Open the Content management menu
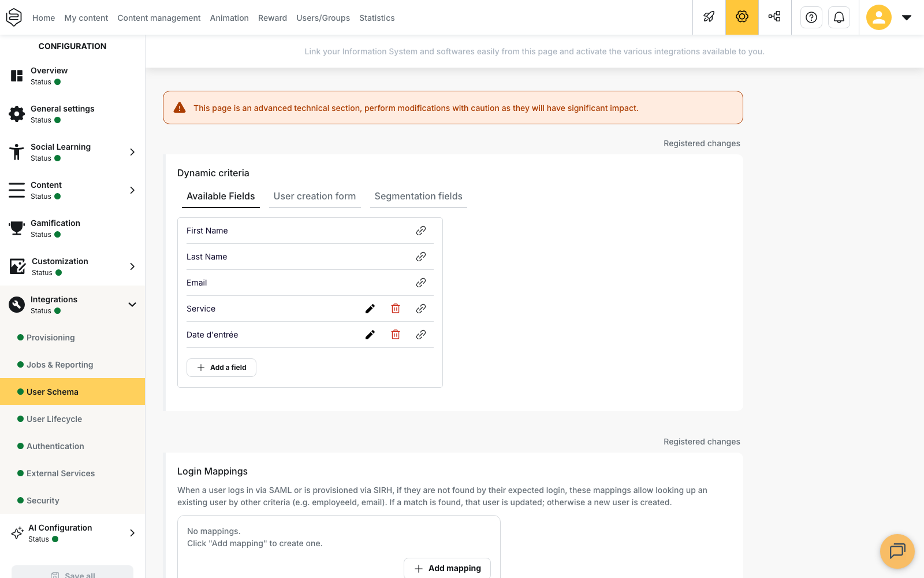Screen dimensions: 924x578 (x=159, y=18)
